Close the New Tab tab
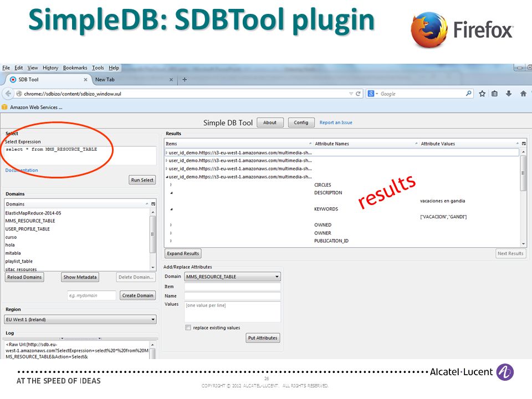The image size is (532, 399). [171, 80]
